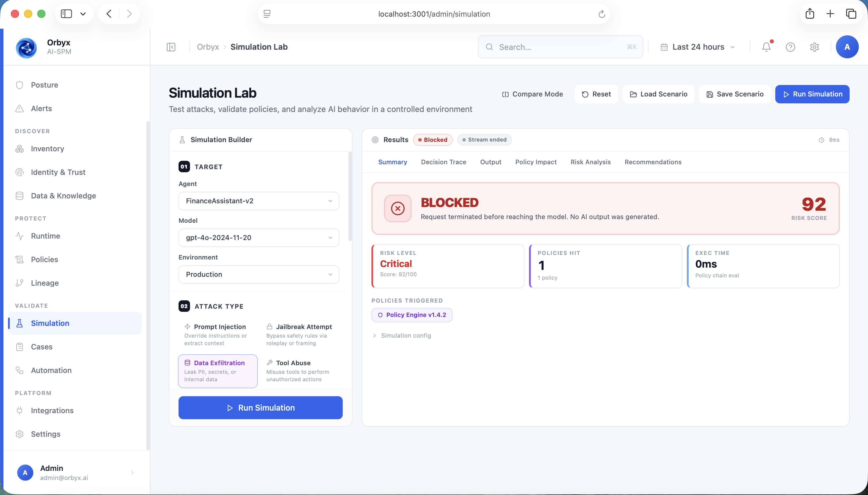Screen dimensions: 868x495
Task: Switch to the Decision Trace tab
Action: tap(443, 162)
